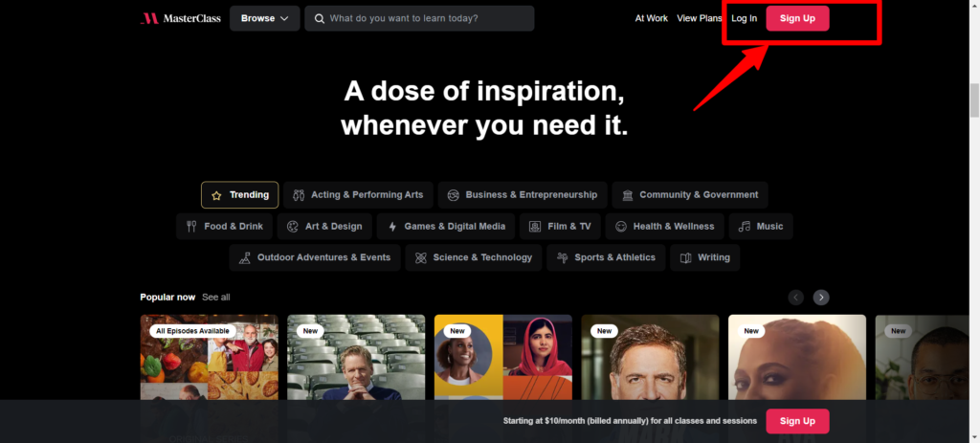Open the Browse dropdown menu
Screen dimensions: 980x443
coord(264,19)
